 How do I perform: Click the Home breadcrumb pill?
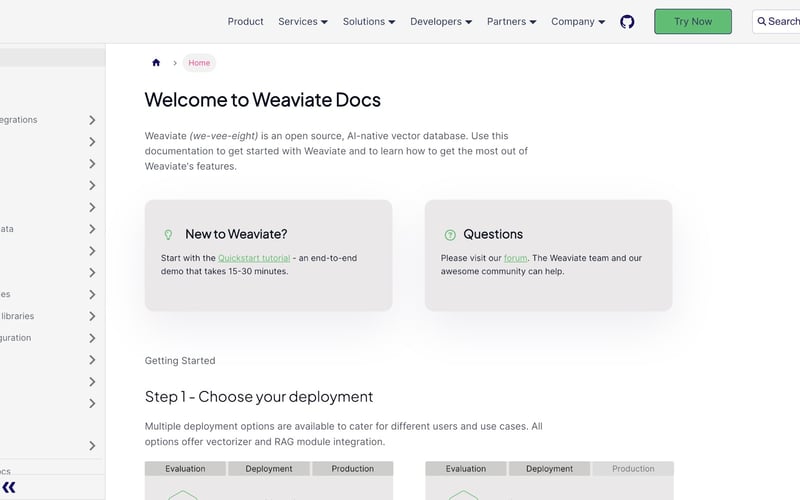(199, 63)
